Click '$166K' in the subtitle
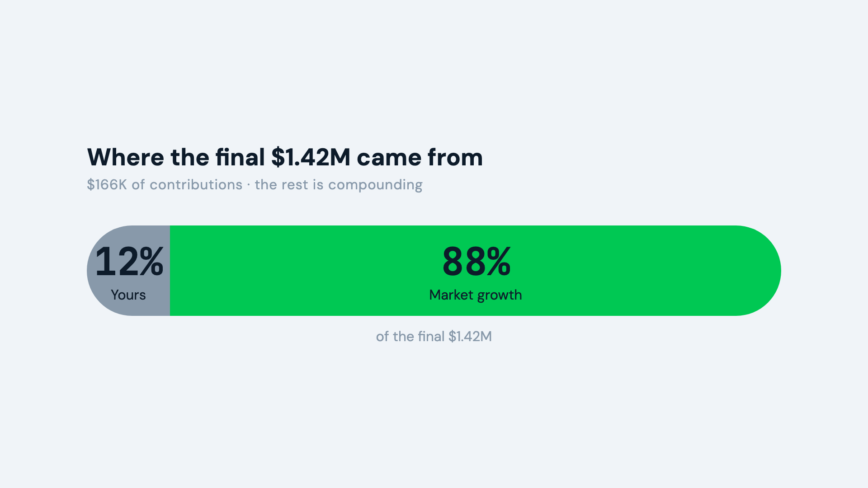Viewport: 868px width, 488px height. 107,184
